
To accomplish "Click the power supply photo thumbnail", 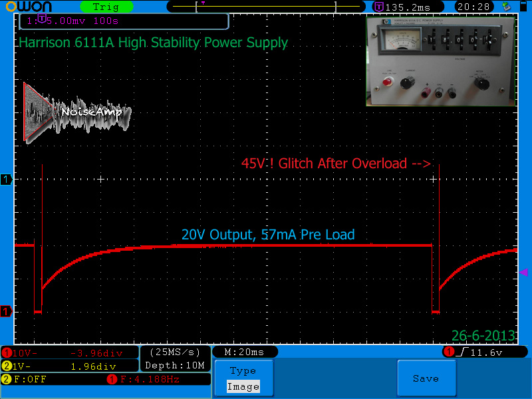I will (441, 61).
